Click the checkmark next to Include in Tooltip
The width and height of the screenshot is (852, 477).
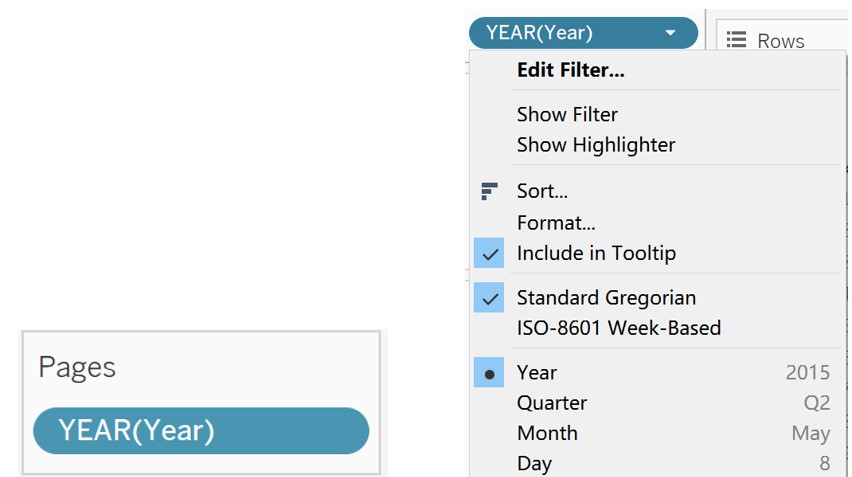(x=489, y=254)
